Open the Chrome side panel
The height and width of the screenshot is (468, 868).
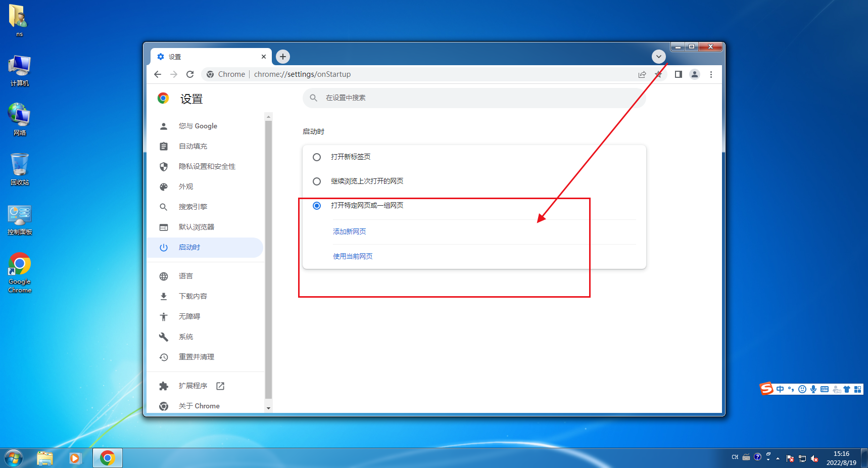(x=679, y=74)
